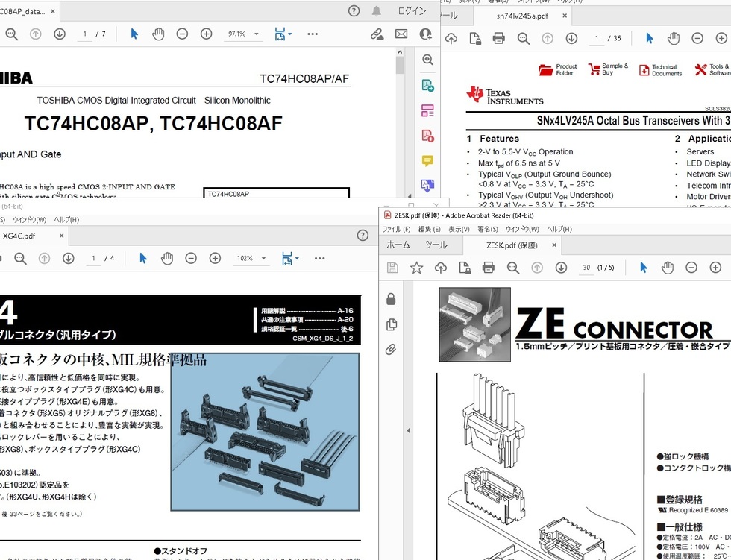Expand the ZESK left navigation pane arrow
The height and width of the screenshot is (560, 731).
(409, 430)
